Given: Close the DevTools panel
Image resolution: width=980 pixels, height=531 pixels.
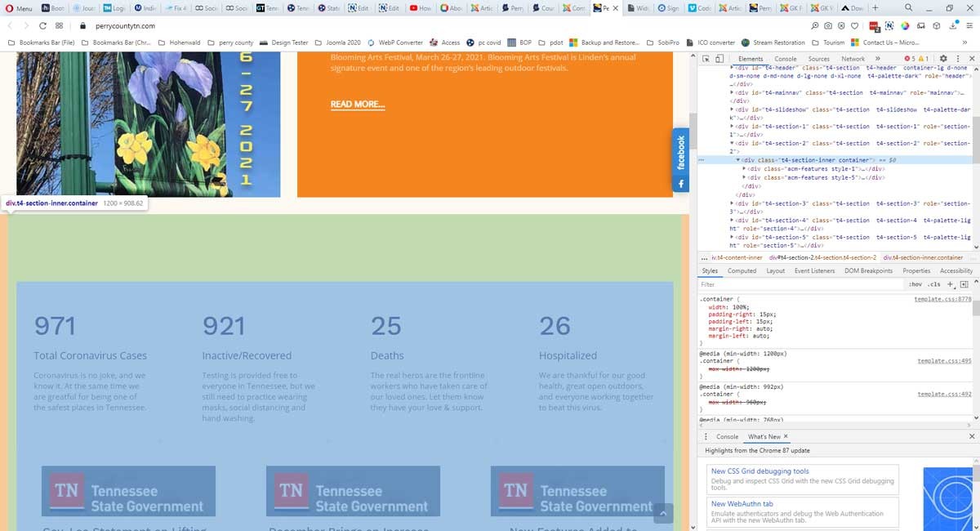Looking at the screenshot, I should [x=971, y=59].
